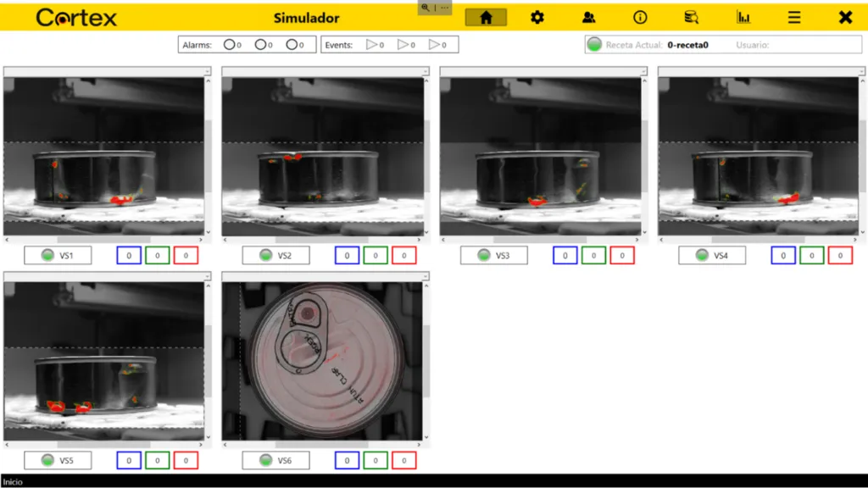
Task: Click the first Events triangle indicator
Action: click(371, 45)
